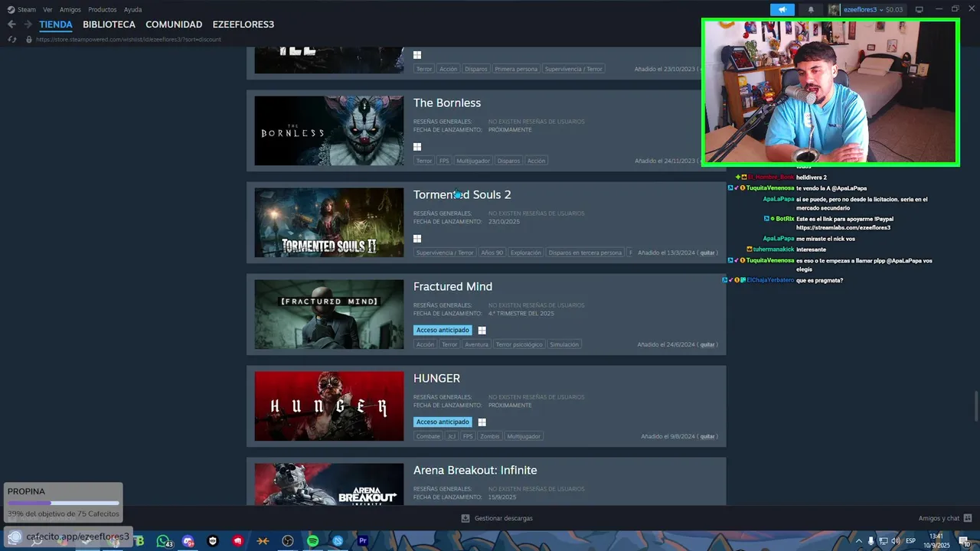
Task: Open the Productos menu
Action: click(103, 10)
